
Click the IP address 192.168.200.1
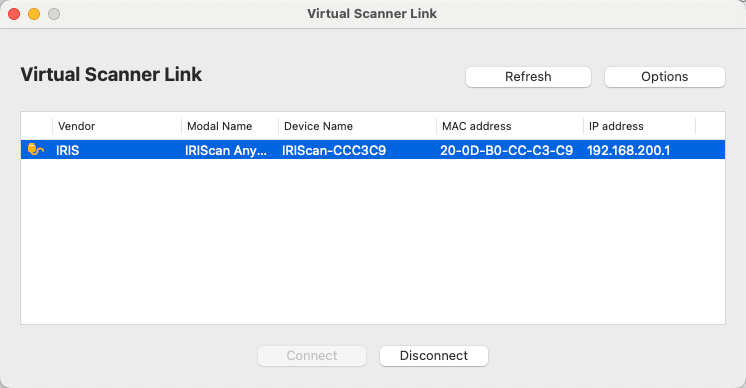pos(628,150)
